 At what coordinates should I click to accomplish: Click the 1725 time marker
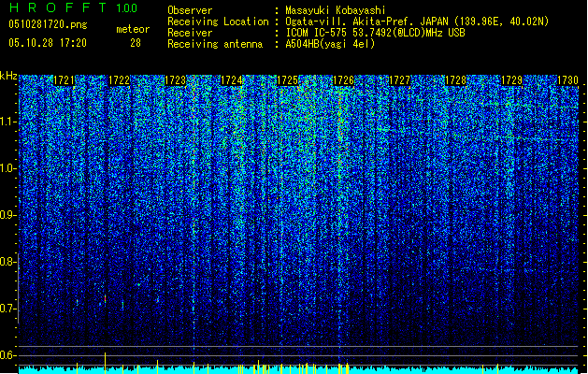click(x=288, y=80)
